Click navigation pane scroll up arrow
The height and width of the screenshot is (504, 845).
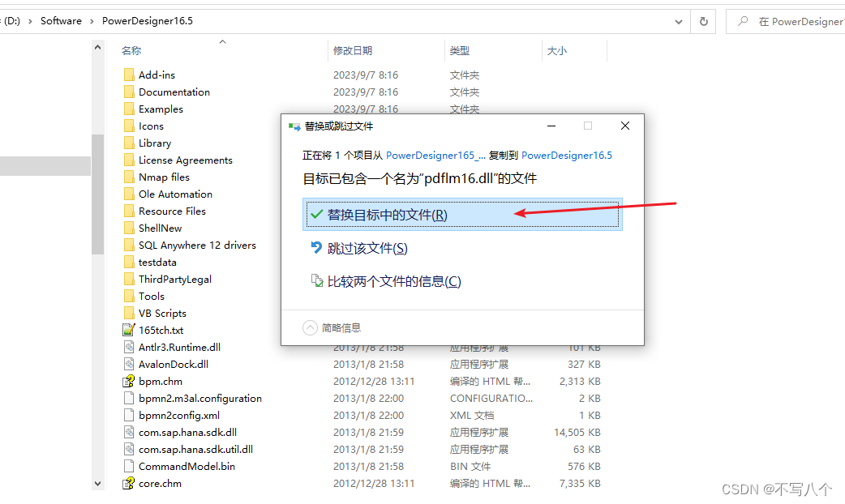click(97, 47)
